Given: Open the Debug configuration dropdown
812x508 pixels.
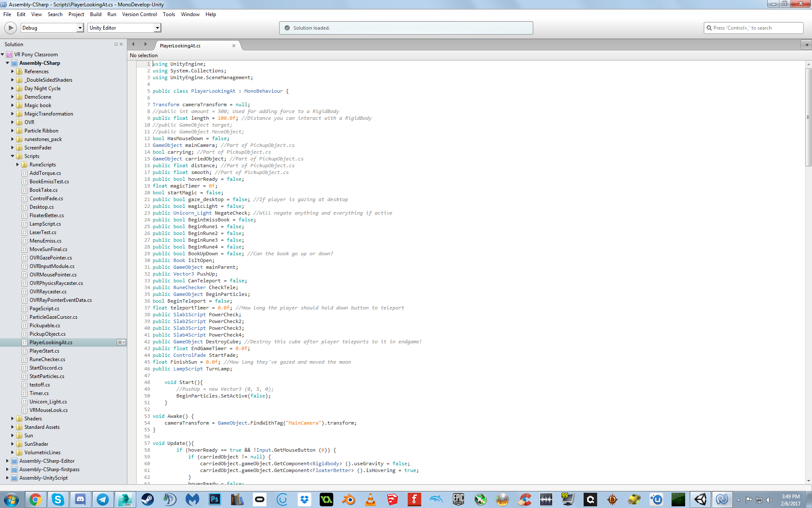Looking at the screenshot, I should tap(80, 28).
